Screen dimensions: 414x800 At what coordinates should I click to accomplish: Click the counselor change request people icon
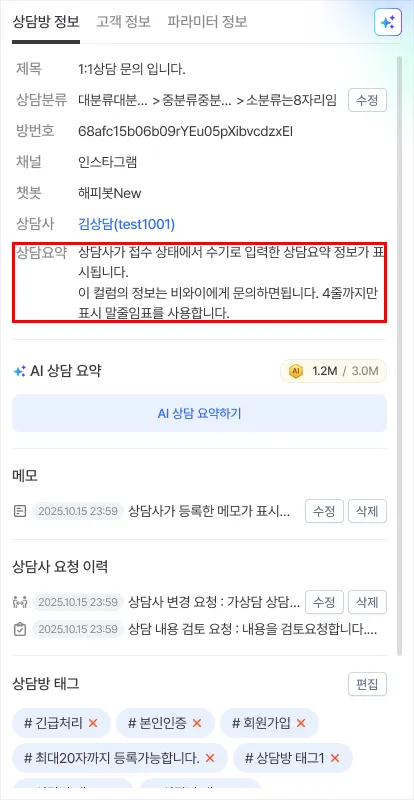coord(19,602)
